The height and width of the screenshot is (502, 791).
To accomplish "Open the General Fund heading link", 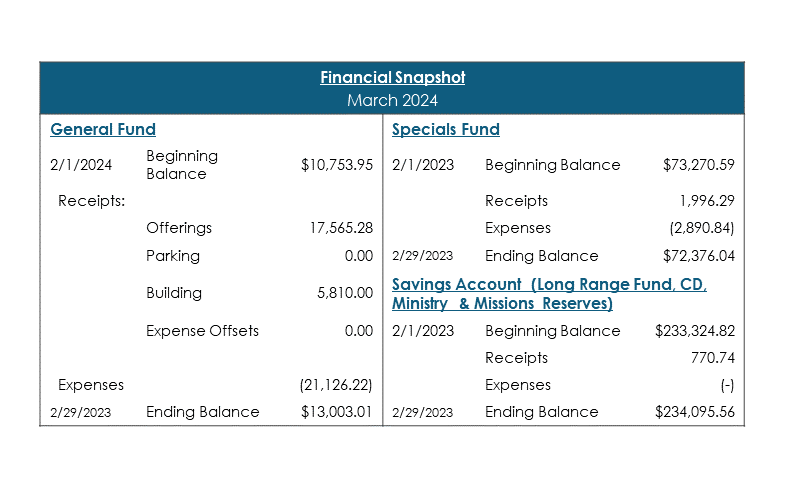I will tap(103, 129).
